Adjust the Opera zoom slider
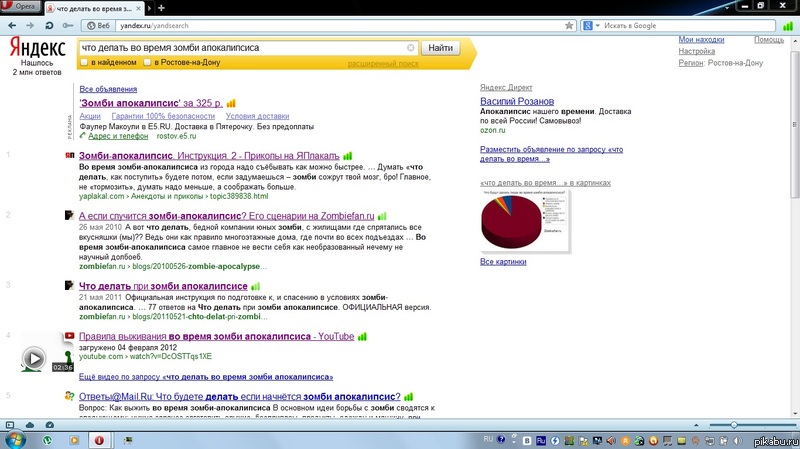The width and height of the screenshot is (800, 449). (734, 425)
